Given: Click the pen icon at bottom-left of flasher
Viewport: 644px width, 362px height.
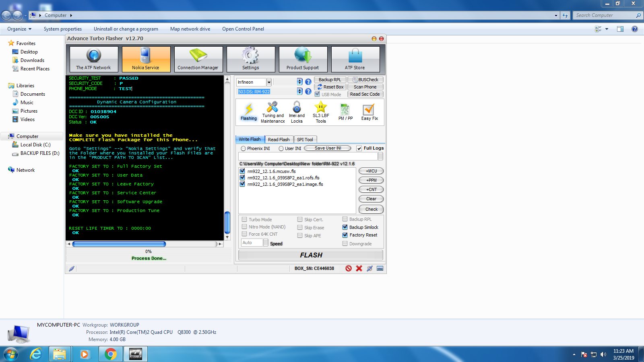Looking at the screenshot, I should (72, 268).
